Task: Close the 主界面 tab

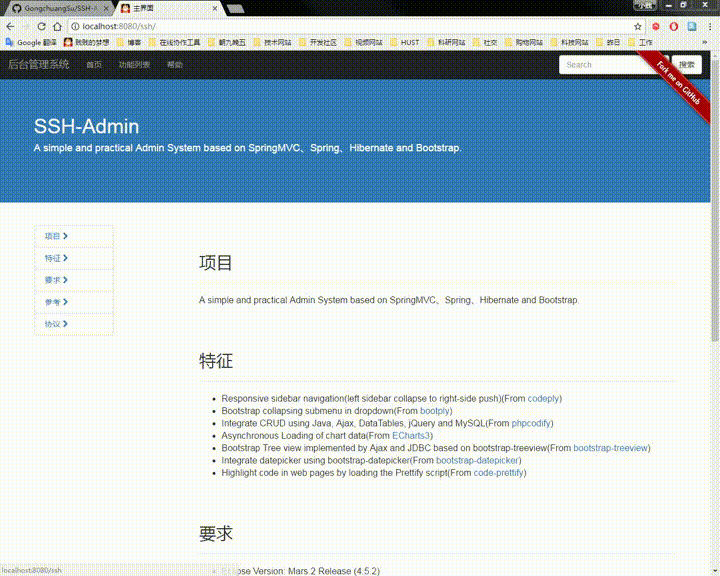Action: coord(214,8)
